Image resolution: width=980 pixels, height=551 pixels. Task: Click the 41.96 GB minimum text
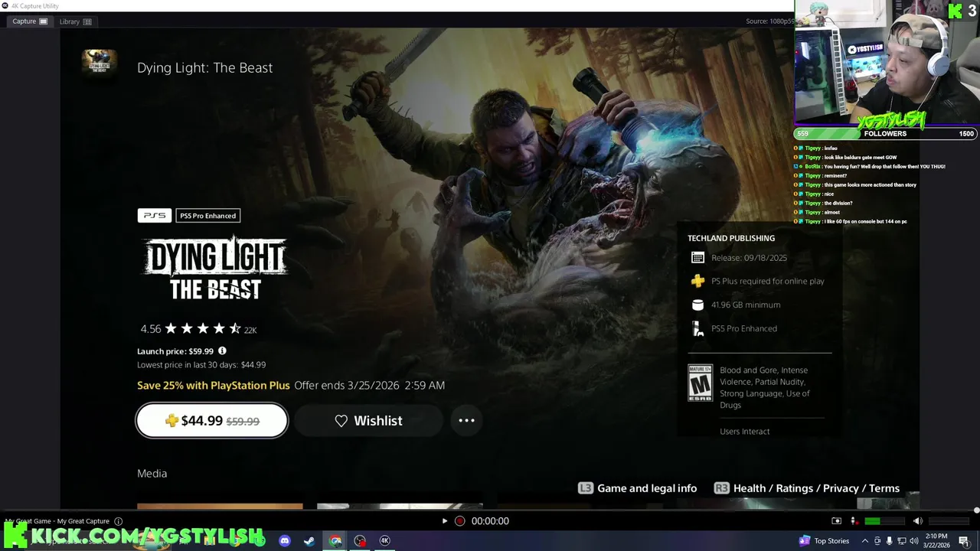(x=746, y=305)
